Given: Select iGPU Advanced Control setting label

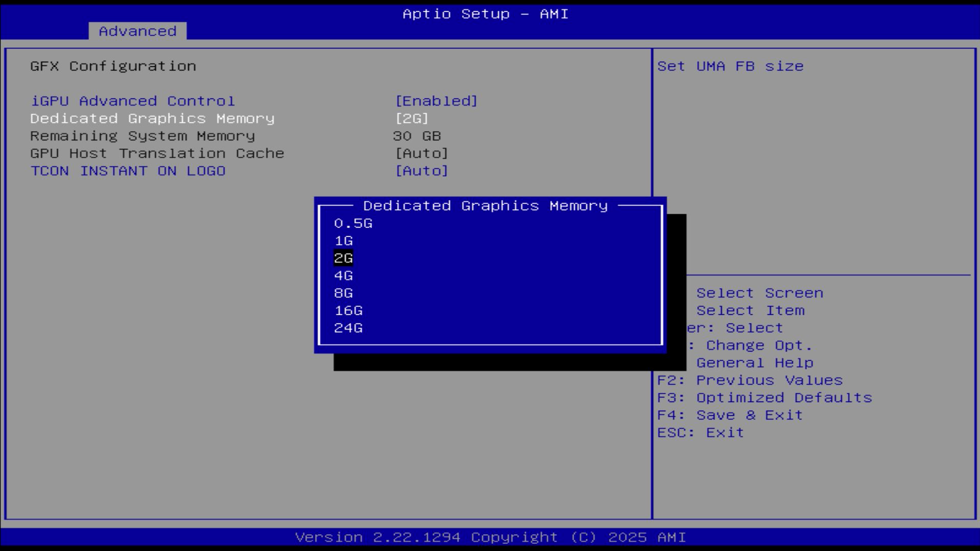Looking at the screenshot, I should [x=133, y=101].
